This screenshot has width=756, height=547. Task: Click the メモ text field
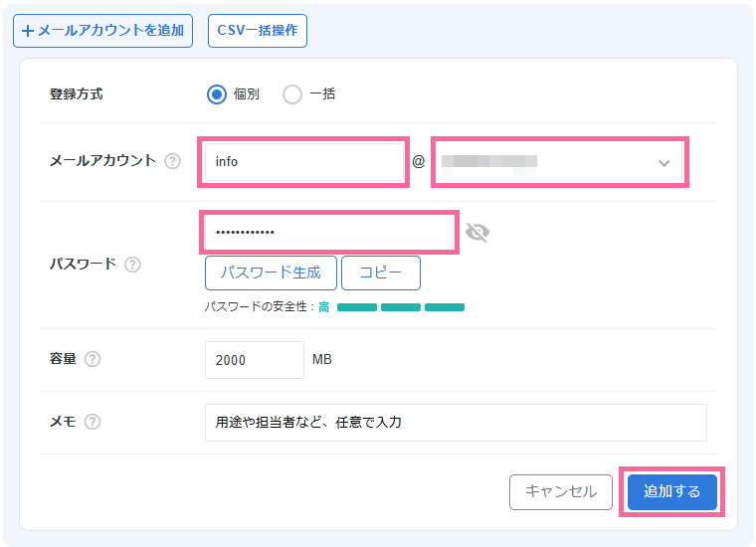tap(455, 422)
